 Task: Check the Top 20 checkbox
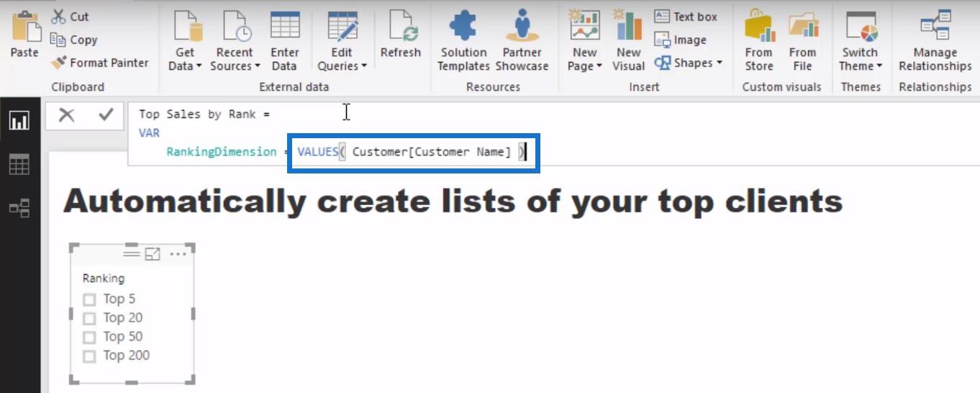click(x=89, y=318)
